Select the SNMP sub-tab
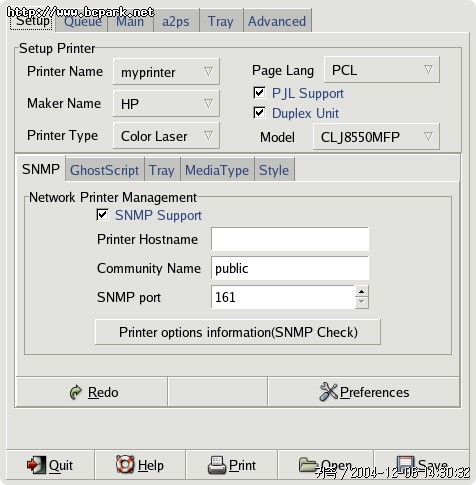476x485 pixels. point(41,169)
